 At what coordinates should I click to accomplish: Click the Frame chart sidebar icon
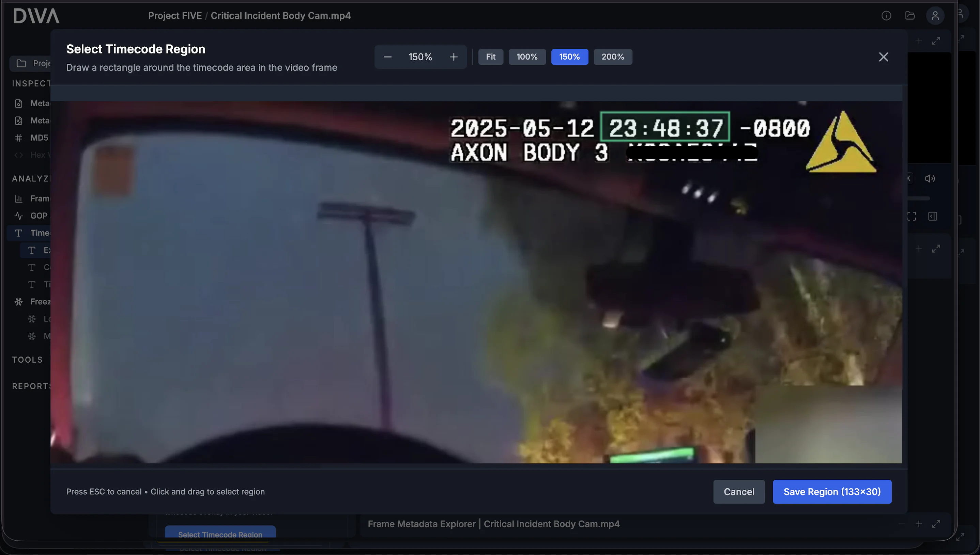(x=19, y=199)
